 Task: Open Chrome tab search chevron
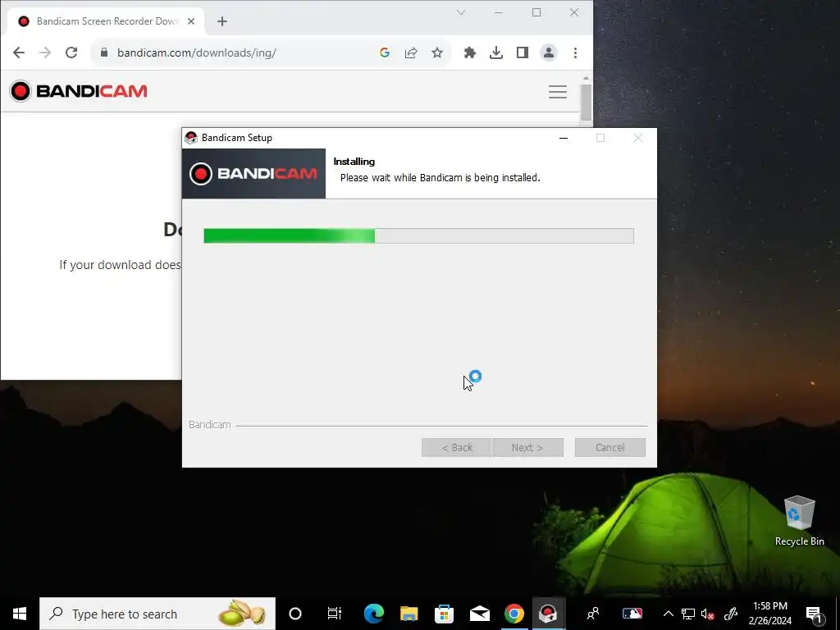point(461,12)
